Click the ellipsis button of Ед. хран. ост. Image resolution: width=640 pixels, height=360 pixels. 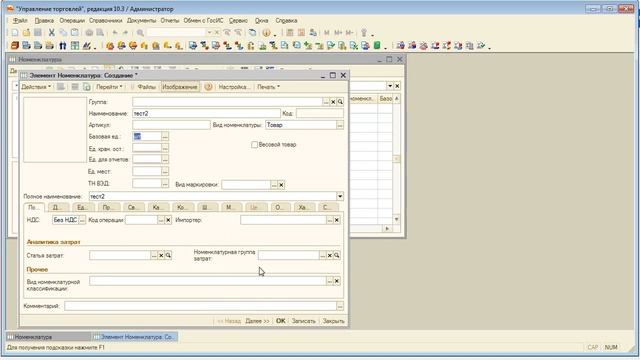(x=165, y=149)
